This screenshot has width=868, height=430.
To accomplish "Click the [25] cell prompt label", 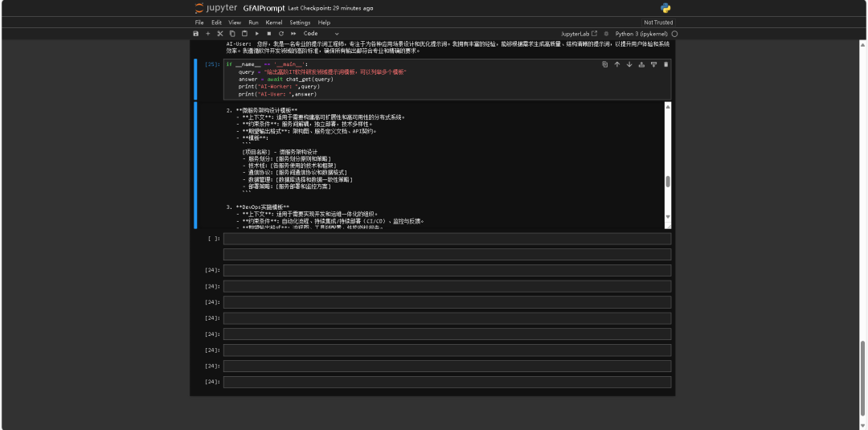I will coord(212,65).
